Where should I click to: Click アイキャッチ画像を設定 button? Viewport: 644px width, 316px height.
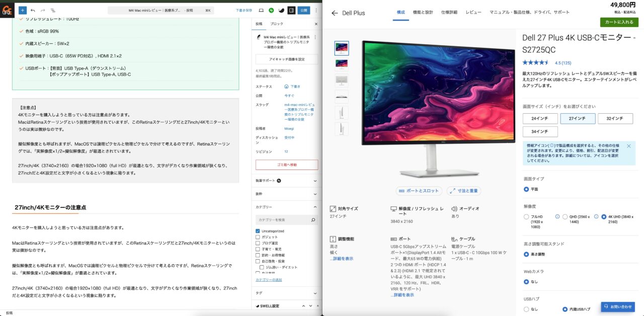tap(287, 59)
